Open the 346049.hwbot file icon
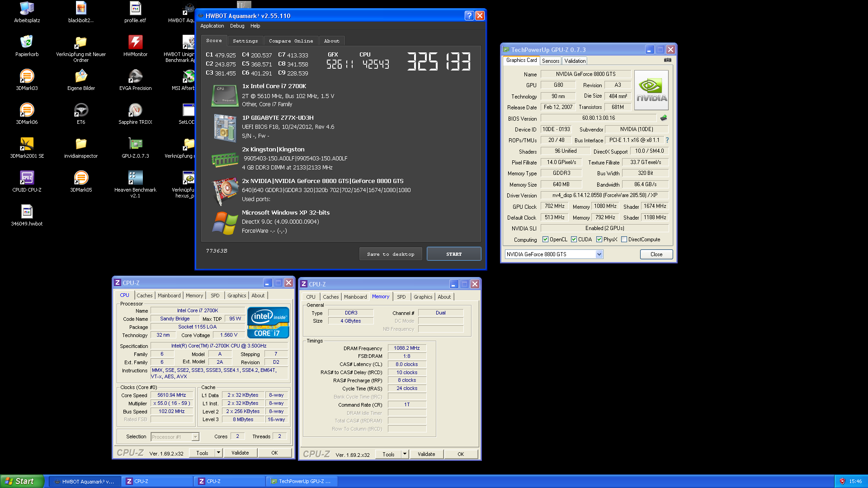This screenshot has width=868, height=488. pos(27,216)
